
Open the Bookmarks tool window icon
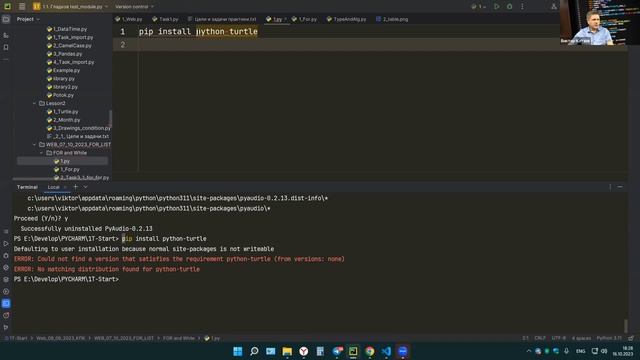click(x=6, y=47)
